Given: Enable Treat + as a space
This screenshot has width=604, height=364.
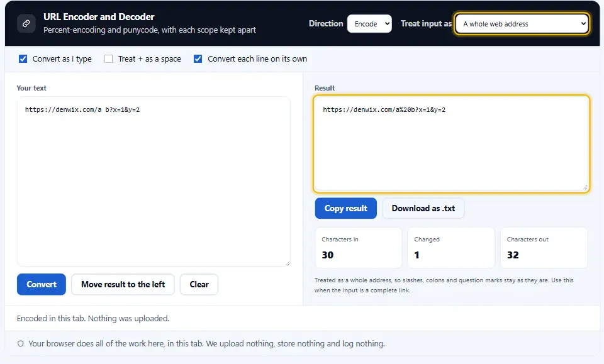Looking at the screenshot, I should pyautogui.click(x=109, y=59).
